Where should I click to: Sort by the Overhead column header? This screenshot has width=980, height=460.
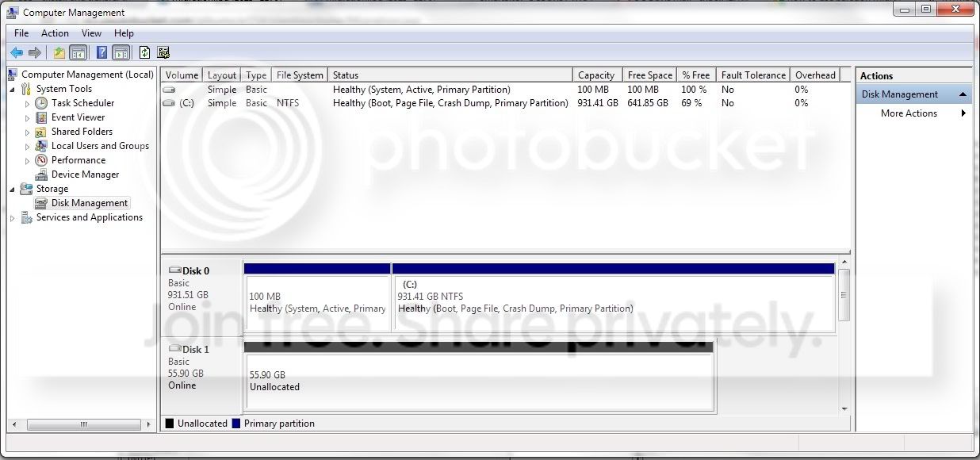point(815,75)
